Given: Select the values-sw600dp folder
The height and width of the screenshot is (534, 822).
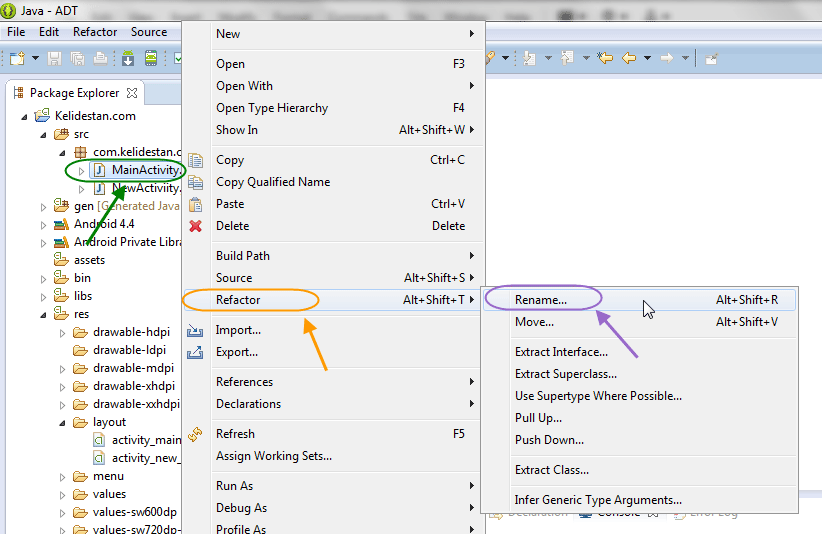Looking at the screenshot, I should point(125,512).
